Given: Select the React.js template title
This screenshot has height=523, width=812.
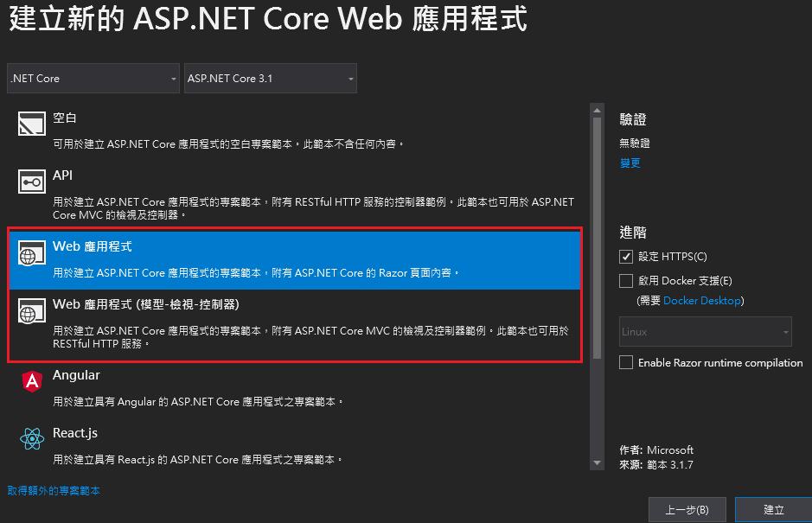Looking at the screenshot, I should click(75, 433).
